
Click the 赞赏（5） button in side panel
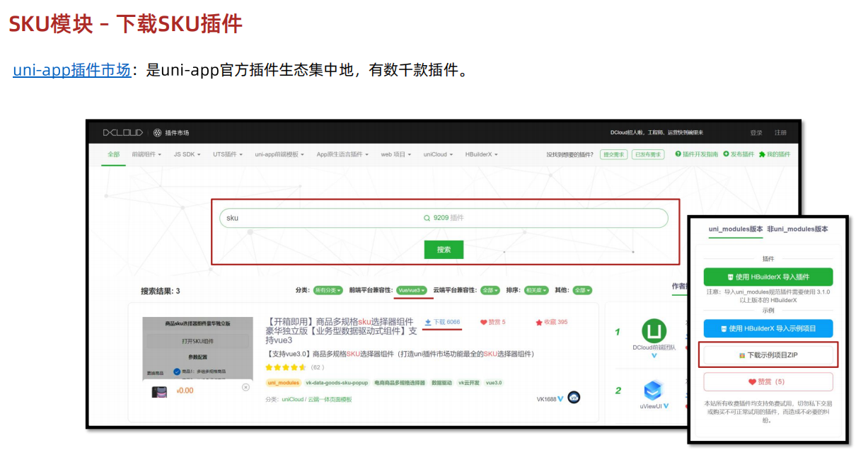[768, 381]
